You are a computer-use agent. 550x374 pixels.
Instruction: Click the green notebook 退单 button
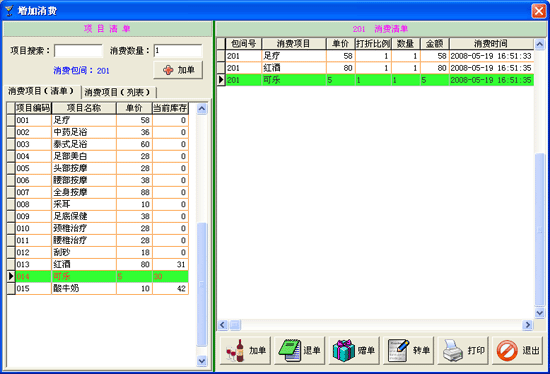pos(300,350)
